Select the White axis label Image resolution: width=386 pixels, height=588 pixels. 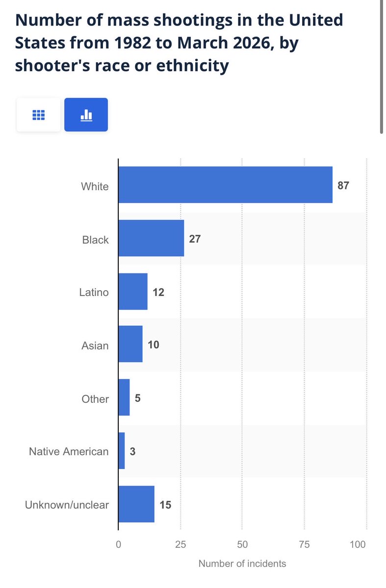coord(95,187)
